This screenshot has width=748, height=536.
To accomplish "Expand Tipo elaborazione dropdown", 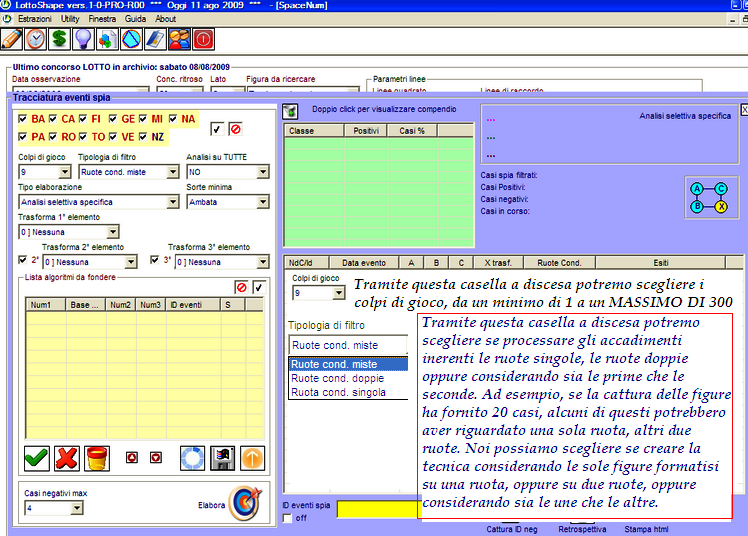I will 173,202.
